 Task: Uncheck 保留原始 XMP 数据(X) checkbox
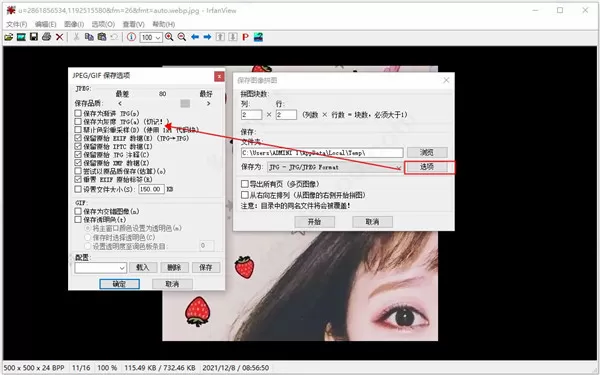[x=78, y=163]
